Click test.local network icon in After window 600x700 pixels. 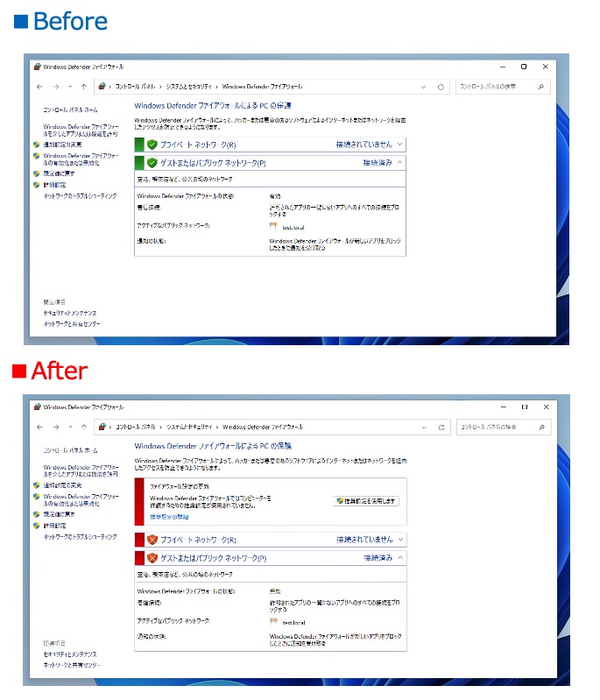coord(273,621)
